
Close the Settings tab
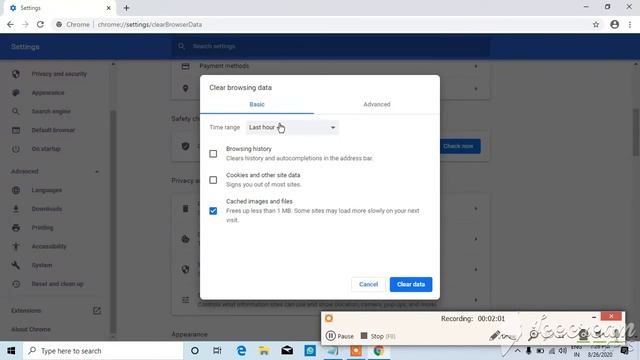tap(109, 8)
